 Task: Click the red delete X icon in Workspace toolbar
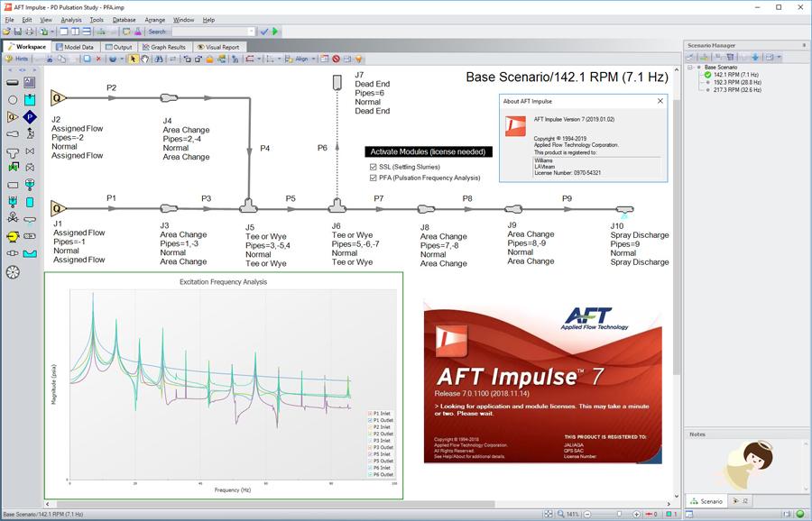click(98, 59)
